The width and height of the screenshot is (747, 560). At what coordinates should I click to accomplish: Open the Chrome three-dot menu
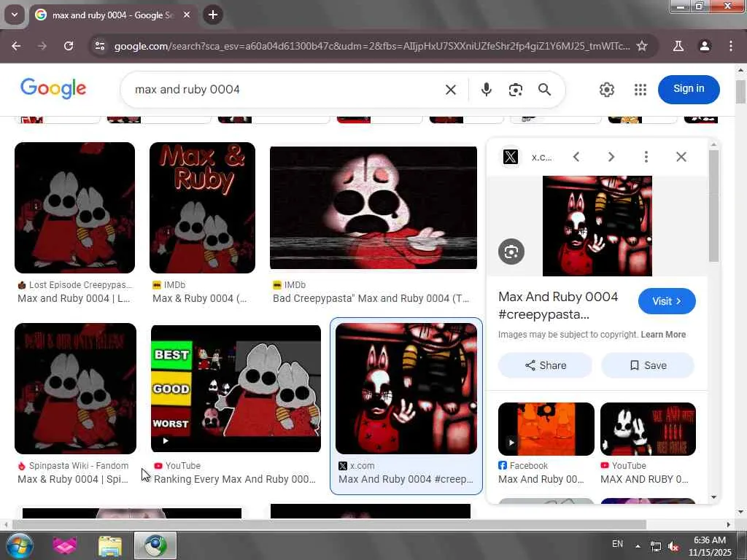point(731,46)
